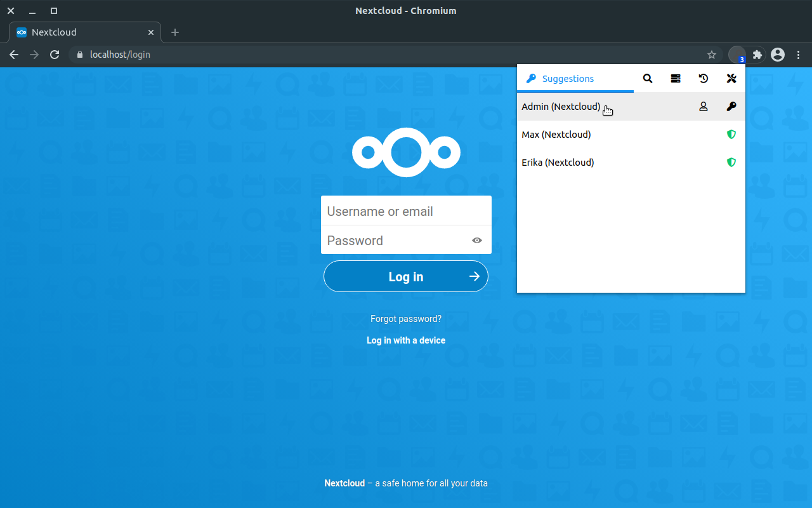Screen dimensions: 812x508
Task: Open the Chromium profile avatar icon
Action: 777,55
